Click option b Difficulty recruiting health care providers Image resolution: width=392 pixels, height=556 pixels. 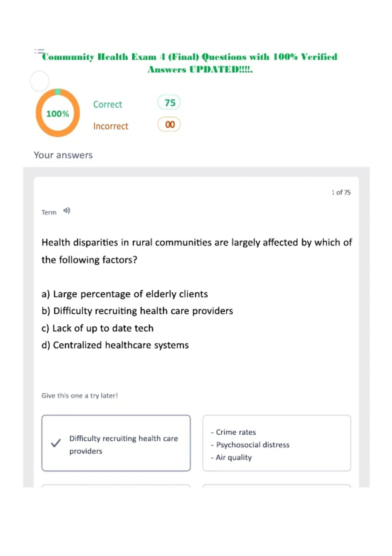(137, 311)
